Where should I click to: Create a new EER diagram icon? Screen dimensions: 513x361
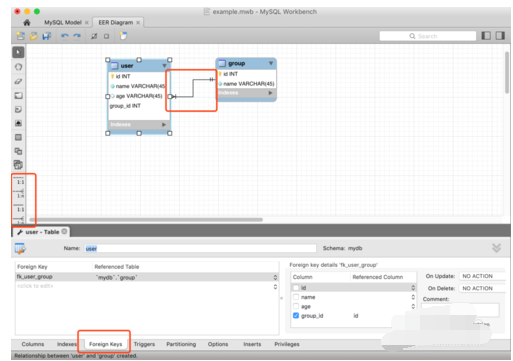click(123, 36)
